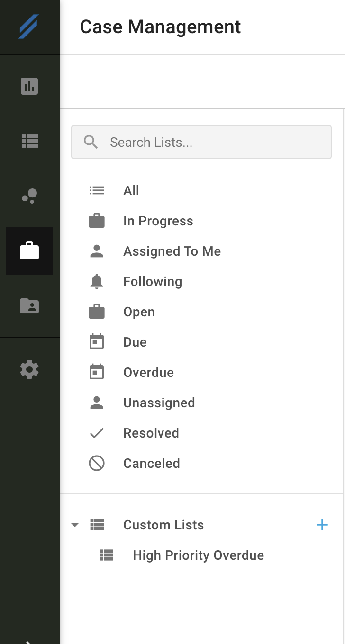345x644 pixels.
Task: Click the list view icon in the sidebar
Action: click(x=29, y=142)
